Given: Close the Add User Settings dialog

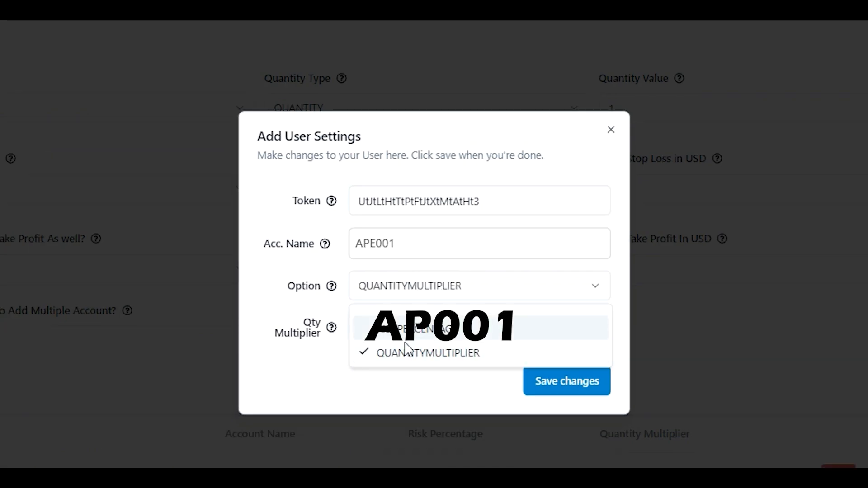Looking at the screenshot, I should click(x=610, y=129).
